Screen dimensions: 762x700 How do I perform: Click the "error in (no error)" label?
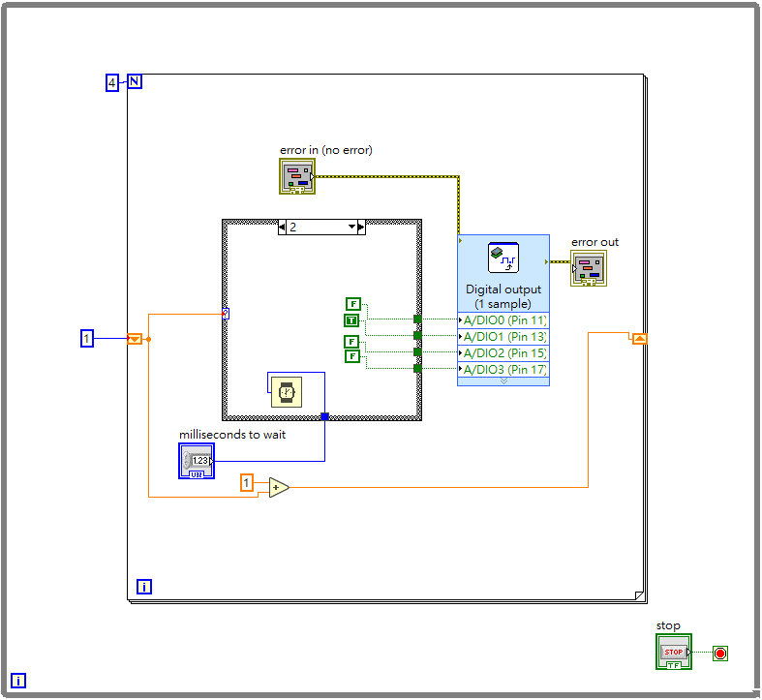326,150
